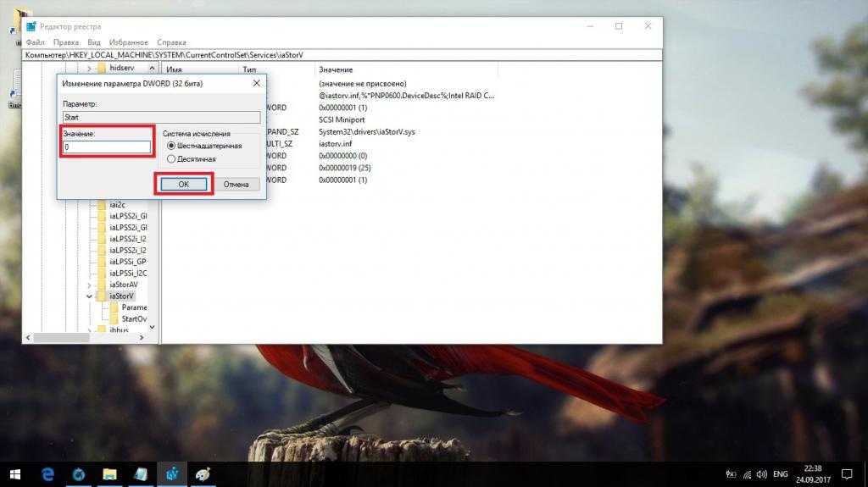This screenshot has height=487, width=868.
Task: Click the tree scroll-right arrow
Action: tap(142, 337)
